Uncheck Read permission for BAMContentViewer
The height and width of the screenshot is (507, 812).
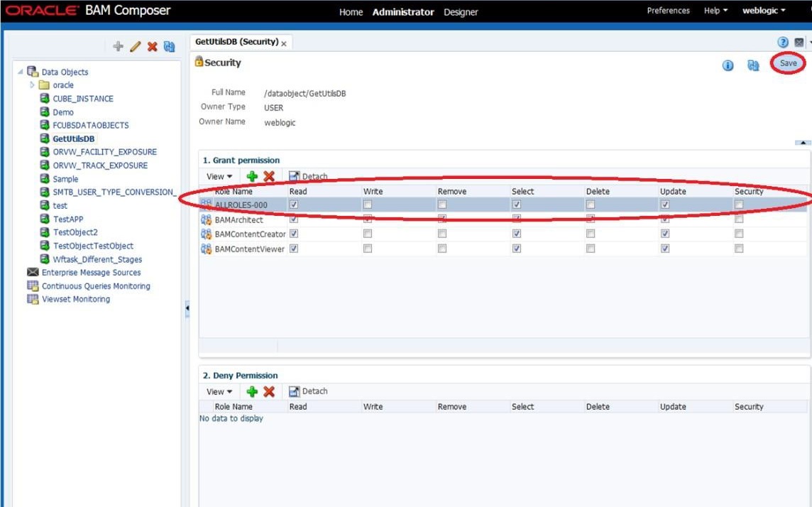pyautogui.click(x=294, y=249)
